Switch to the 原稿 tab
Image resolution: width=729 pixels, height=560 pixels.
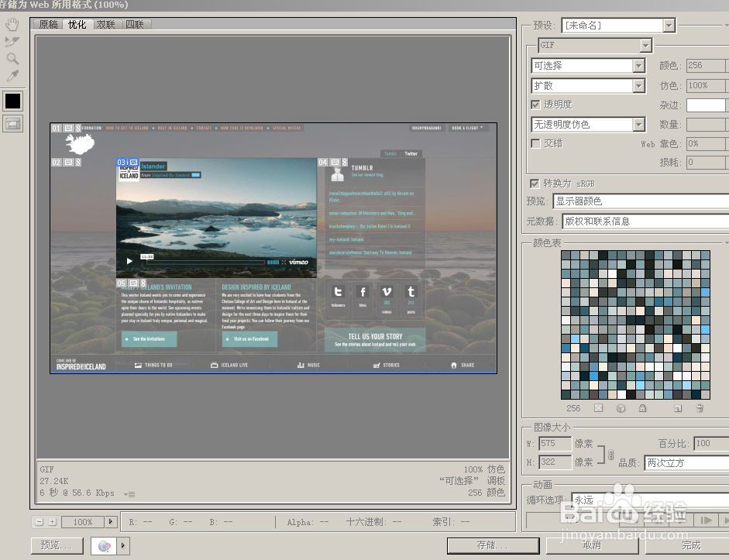click(x=48, y=25)
